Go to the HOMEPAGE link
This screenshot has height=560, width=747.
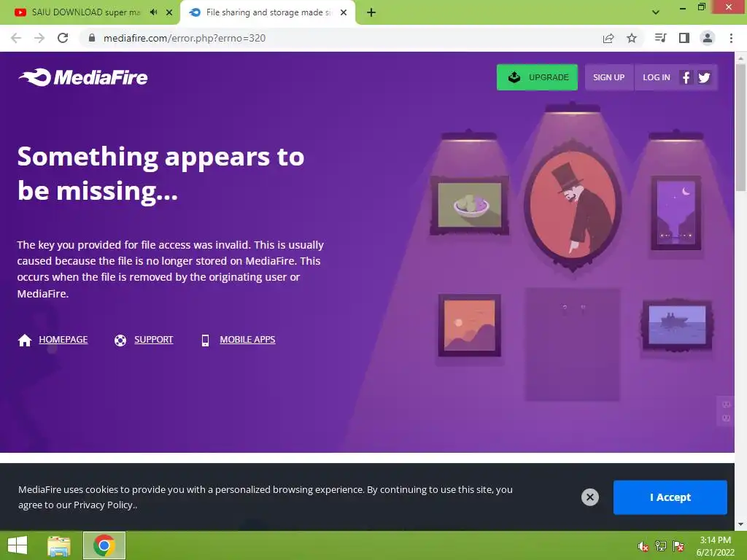(63, 340)
